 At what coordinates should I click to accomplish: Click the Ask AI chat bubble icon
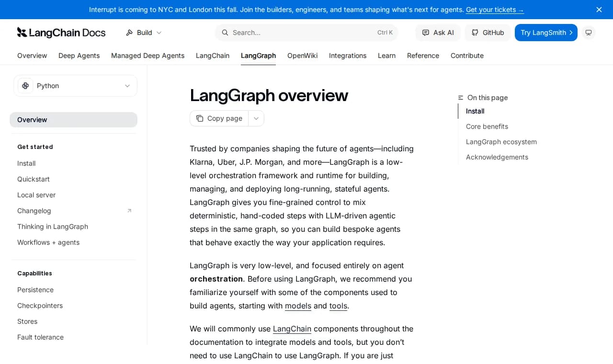point(425,33)
